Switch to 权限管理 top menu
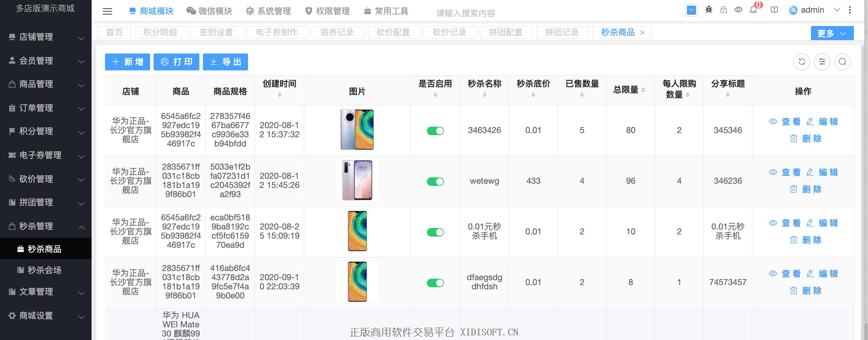This screenshot has height=340, width=868. click(327, 11)
